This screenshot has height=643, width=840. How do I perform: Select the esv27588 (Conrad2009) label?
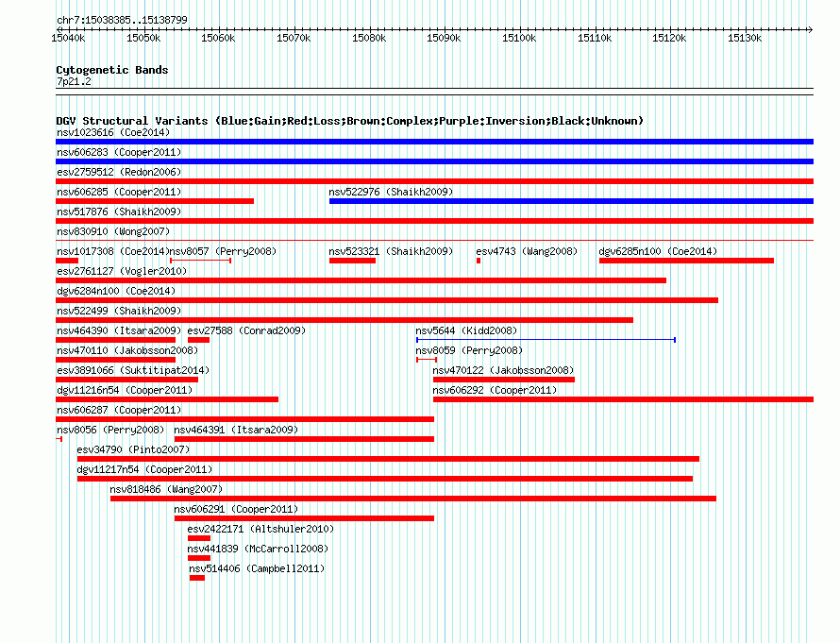pyautogui.click(x=246, y=330)
